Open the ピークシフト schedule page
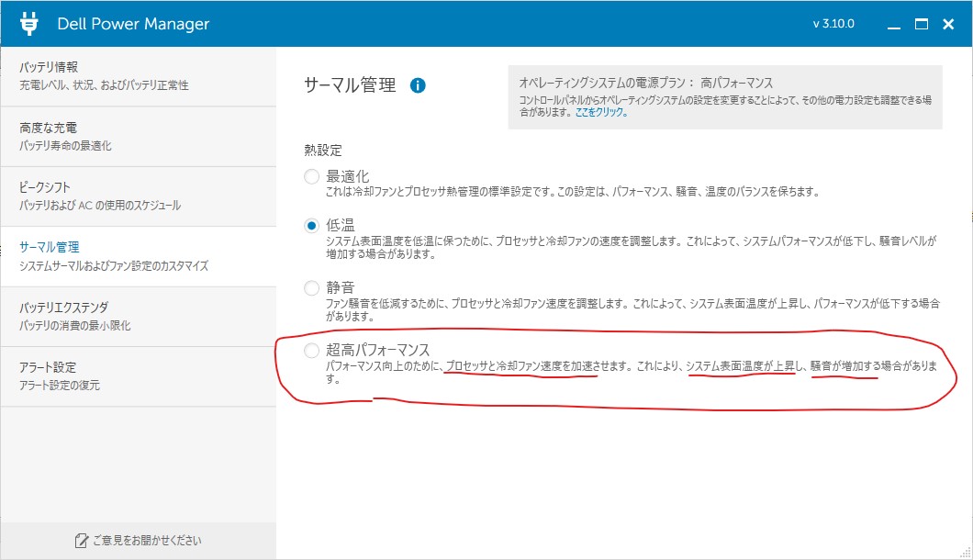The height and width of the screenshot is (560, 973). point(138,196)
